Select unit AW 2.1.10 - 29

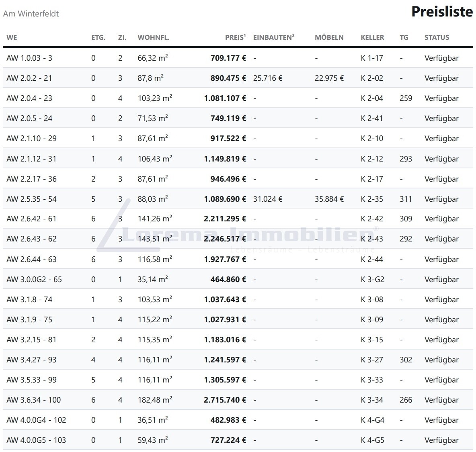(32, 138)
